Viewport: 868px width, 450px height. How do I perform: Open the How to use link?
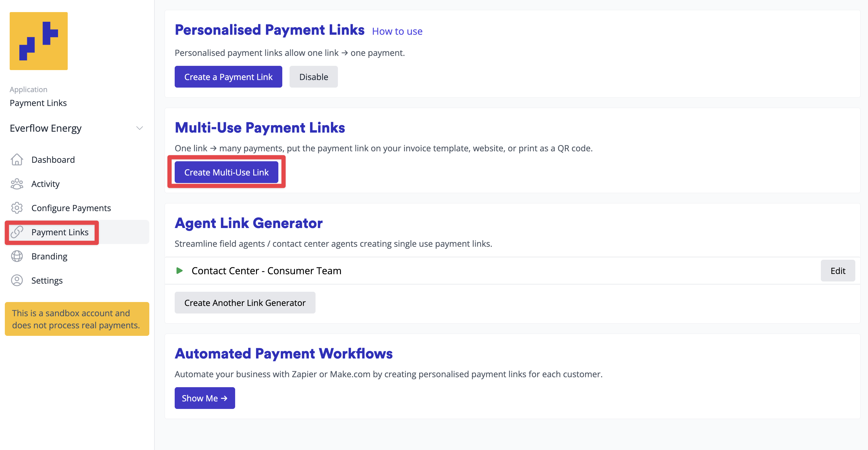[397, 31]
